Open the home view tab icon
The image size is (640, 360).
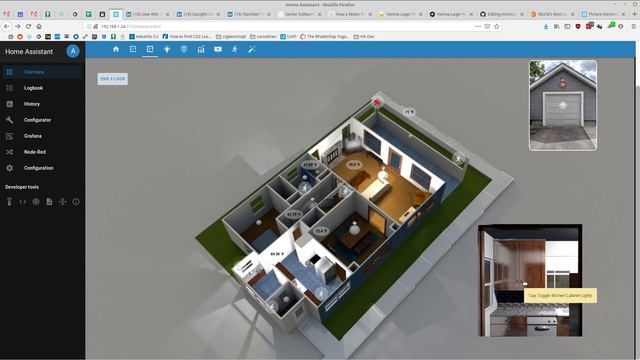[116, 49]
